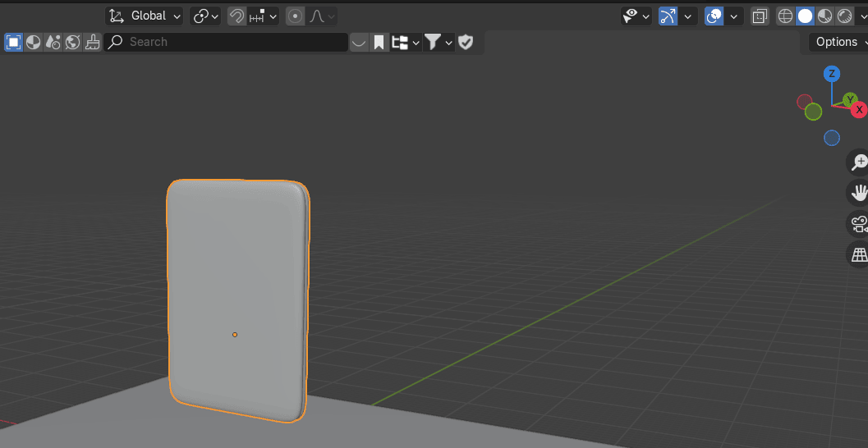Screen dimensions: 868x448
Task: Toggle the camera view icon
Action: [x=859, y=223]
